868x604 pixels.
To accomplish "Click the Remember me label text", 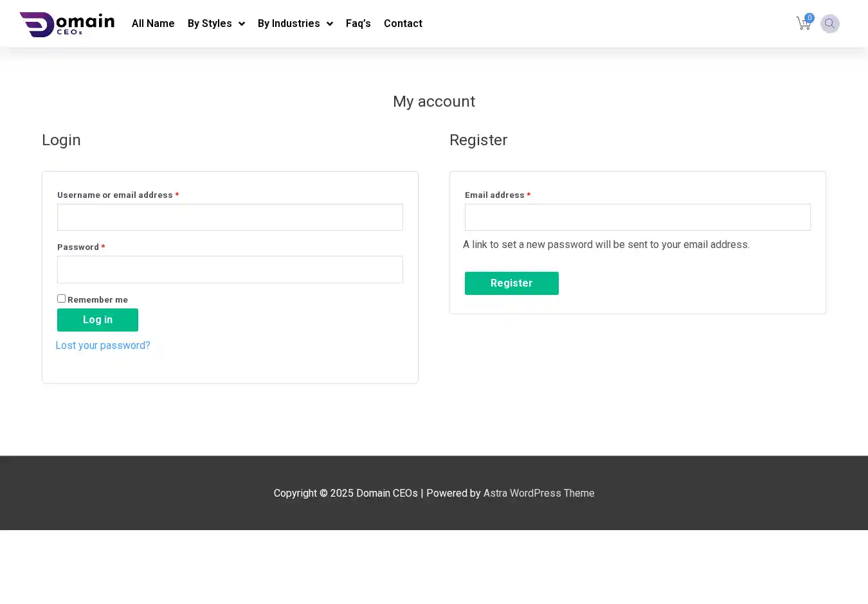I will click(98, 300).
